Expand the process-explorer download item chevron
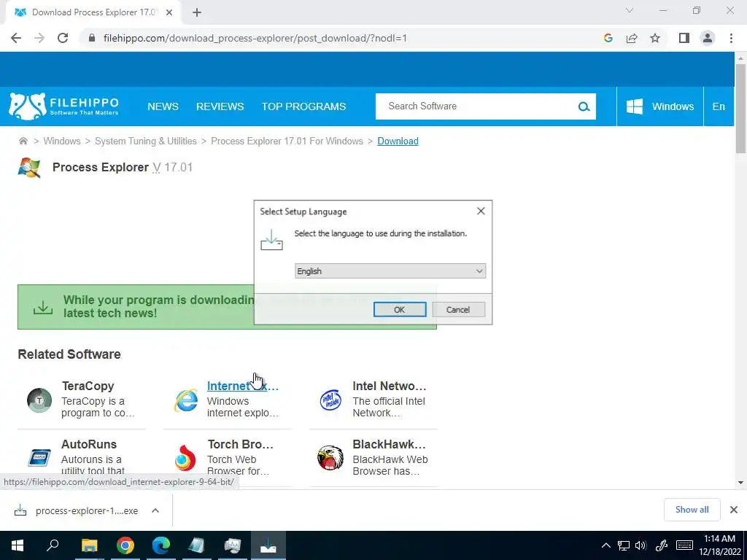Viewport: 747px width, 560px height. [155, 510]
